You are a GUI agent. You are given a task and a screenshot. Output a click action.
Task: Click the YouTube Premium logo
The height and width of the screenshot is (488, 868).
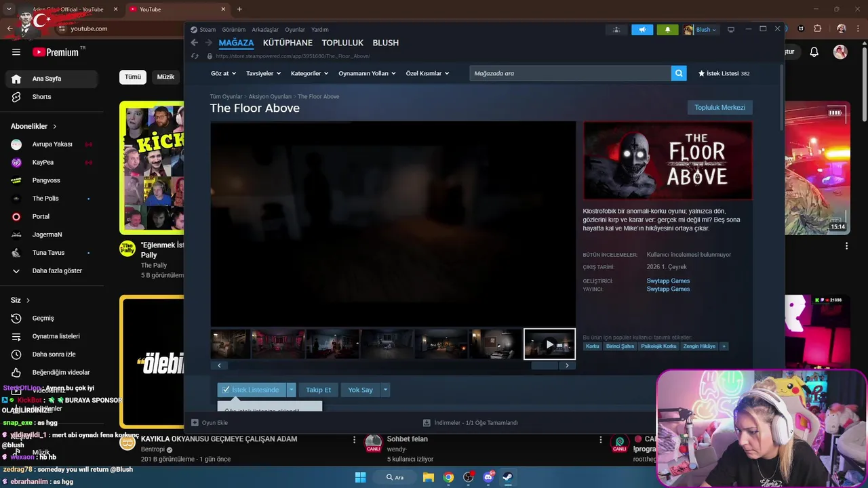tap(56, 52)
